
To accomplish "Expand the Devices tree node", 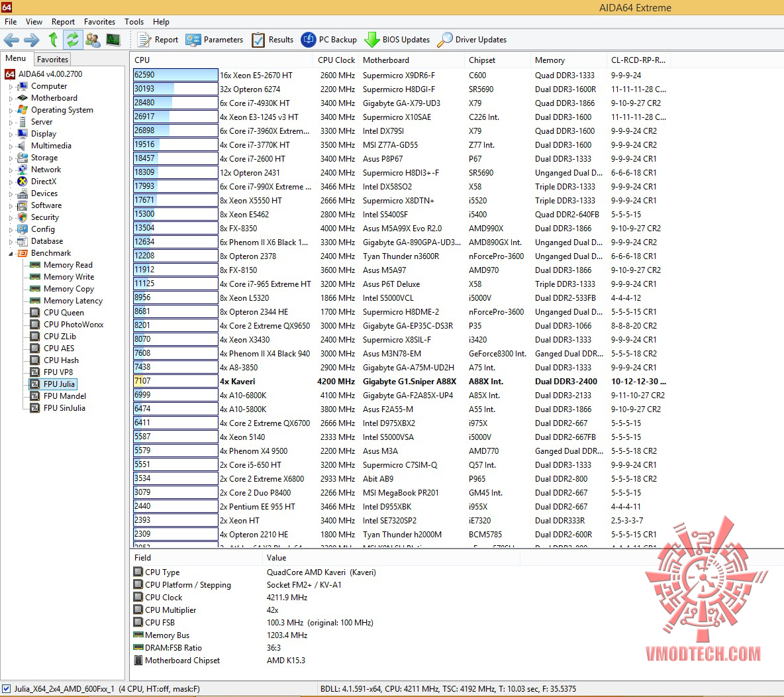I will coord(11,193).
